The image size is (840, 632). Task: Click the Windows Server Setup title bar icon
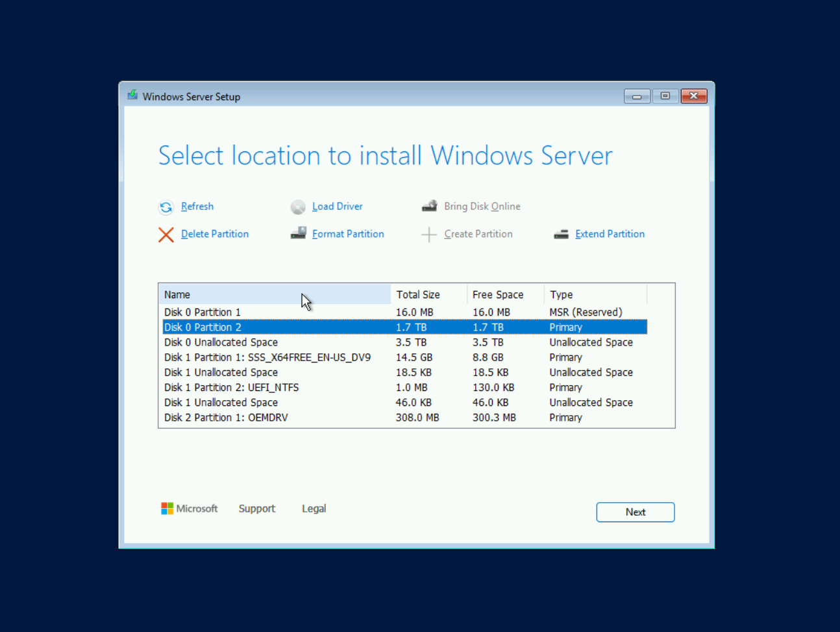click(x=133, y=95)
